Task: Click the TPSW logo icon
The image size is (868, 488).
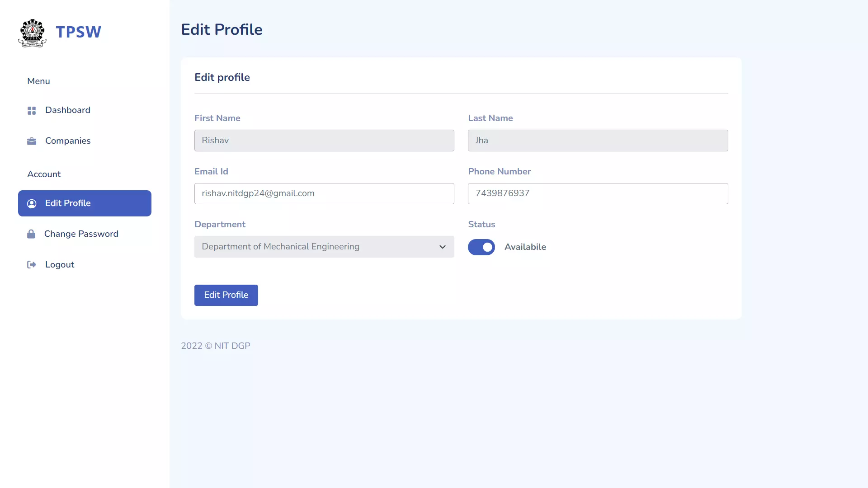Action: tap(32, 32)
